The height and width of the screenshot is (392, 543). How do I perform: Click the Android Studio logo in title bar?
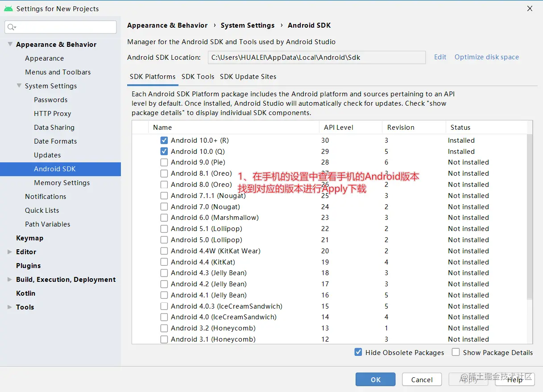click(x=8, y=8)
